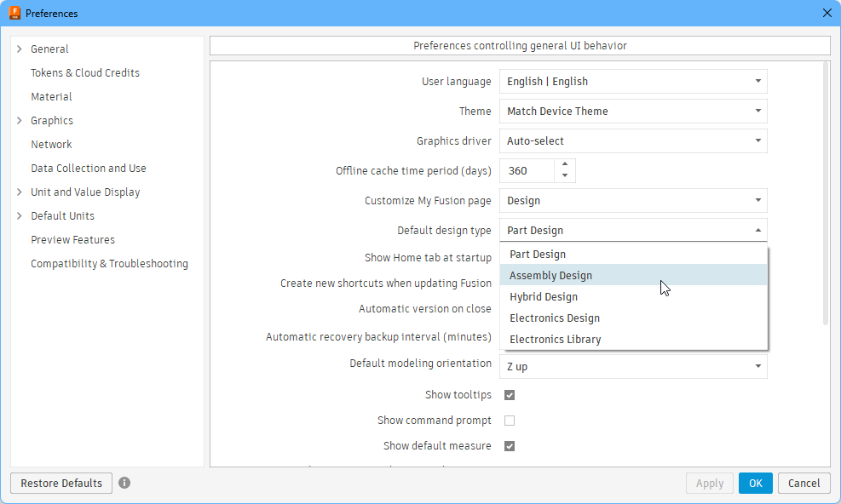Image resolution: width=841 pixels, height=504 pixels.
Task: Click the offline cache days input field
Action: 527,171
